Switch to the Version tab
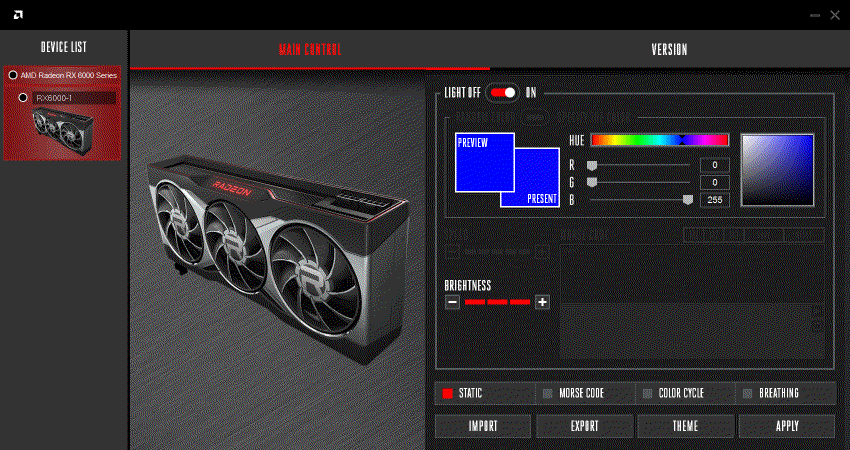Screen dimensions: 850x450 click(669, 50)
